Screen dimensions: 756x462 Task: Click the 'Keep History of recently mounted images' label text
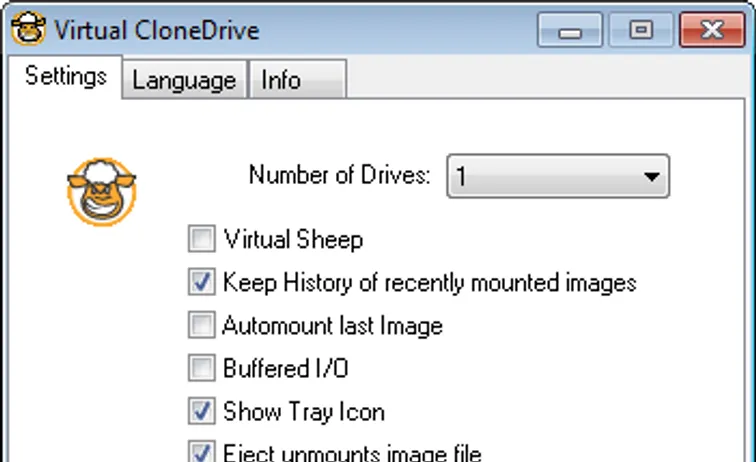click(429, 283)
